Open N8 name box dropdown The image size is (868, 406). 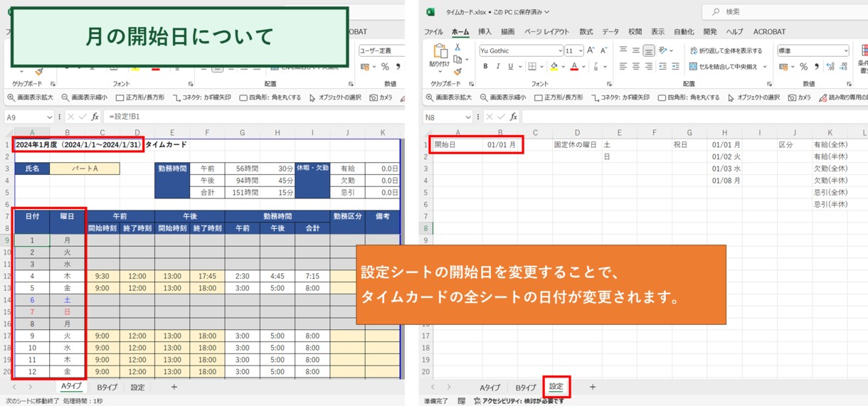click(467, 117)
